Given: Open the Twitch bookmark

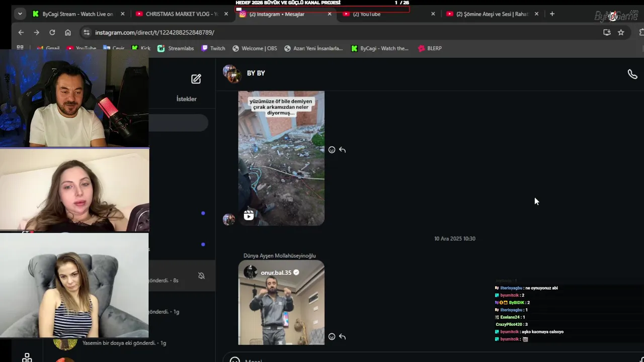Looking at the screenshot, I should (213, 48).
